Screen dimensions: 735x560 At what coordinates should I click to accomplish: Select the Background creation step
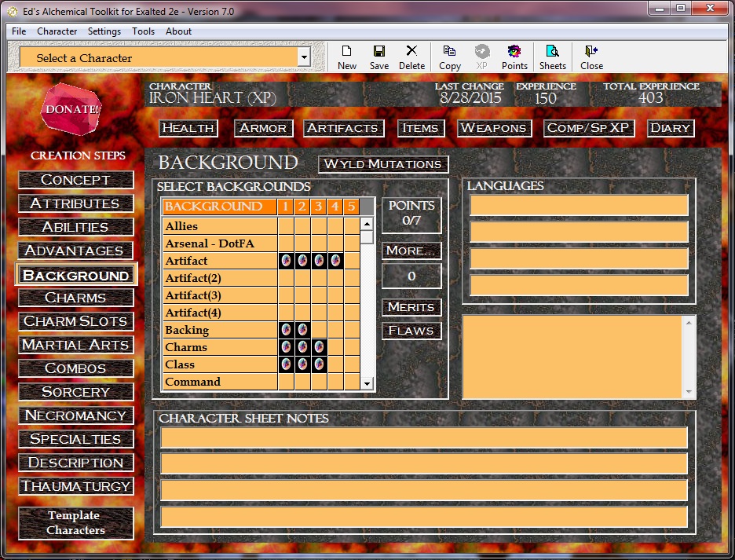(76, 275)
